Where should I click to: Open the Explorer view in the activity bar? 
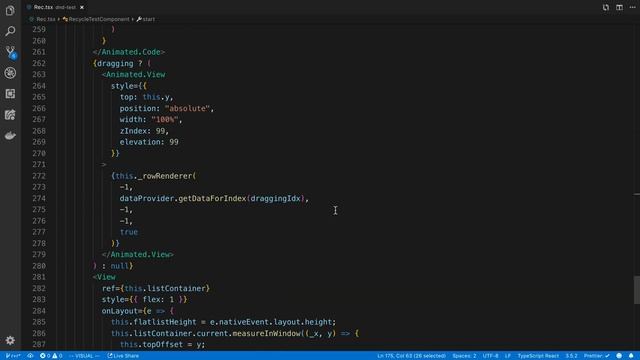click(10, 10)
